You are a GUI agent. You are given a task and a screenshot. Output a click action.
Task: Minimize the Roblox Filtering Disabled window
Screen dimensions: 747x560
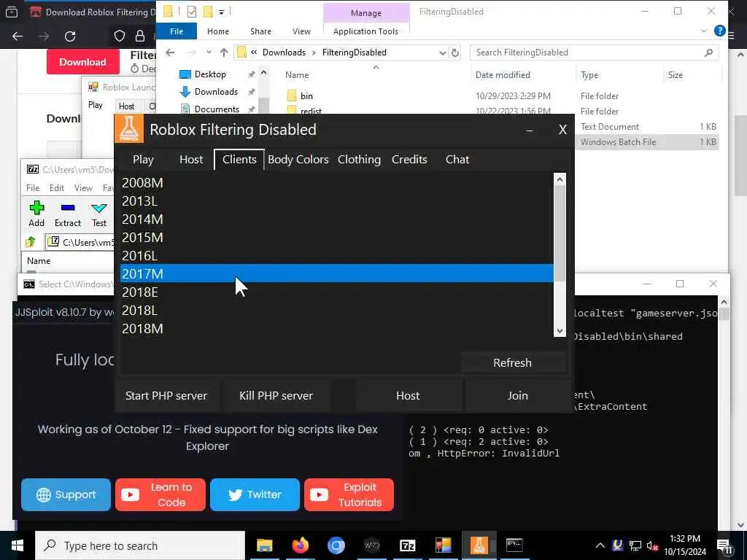pos(530,130)
